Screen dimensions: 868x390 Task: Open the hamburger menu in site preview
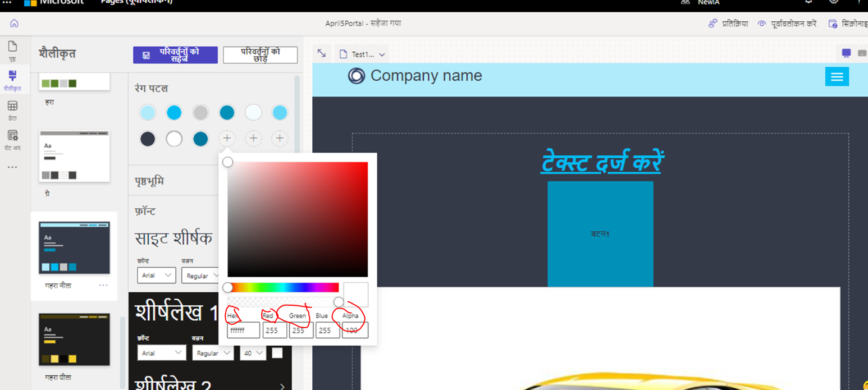coord(837,77)
